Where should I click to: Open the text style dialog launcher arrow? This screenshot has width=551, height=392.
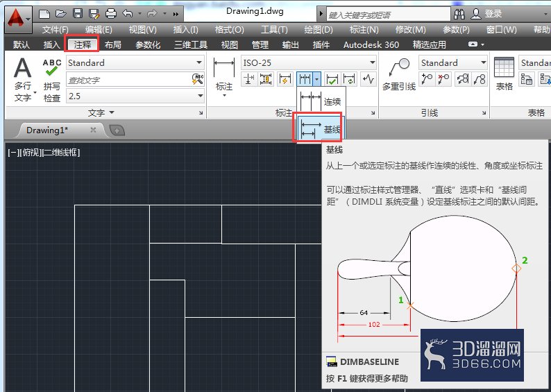click(201, 113)
